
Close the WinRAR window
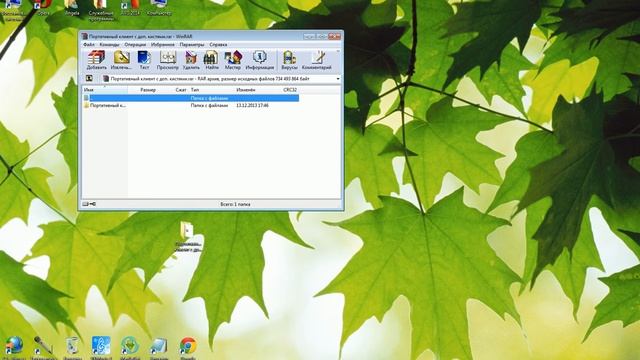[334, 36]
